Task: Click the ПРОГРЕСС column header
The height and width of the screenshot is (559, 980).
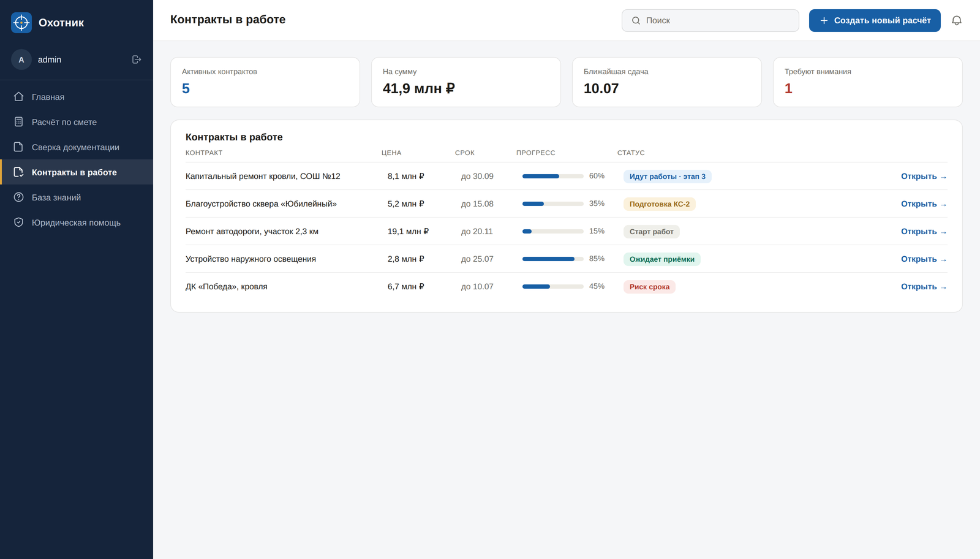Action: 536,153
